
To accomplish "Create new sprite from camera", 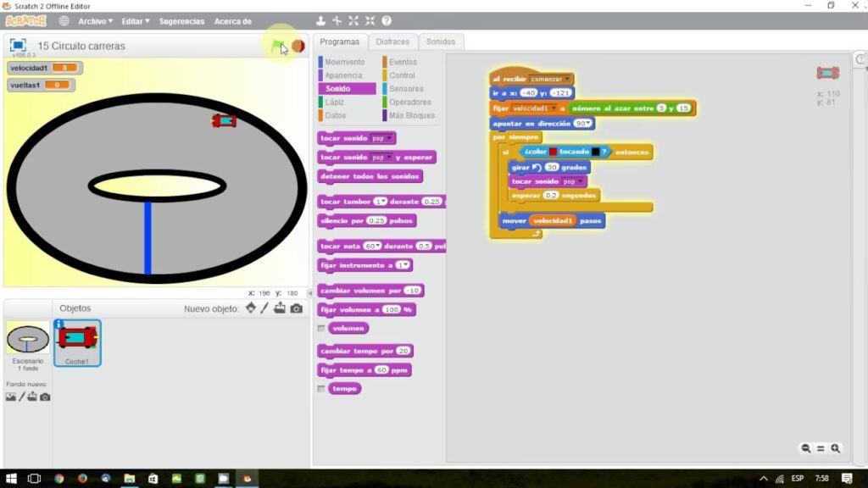I will (x=296, y=308).
